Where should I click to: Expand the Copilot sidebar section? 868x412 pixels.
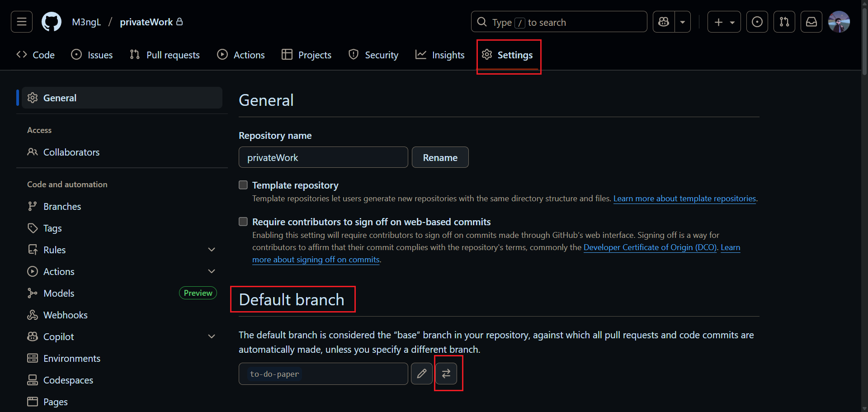point(211,336)
